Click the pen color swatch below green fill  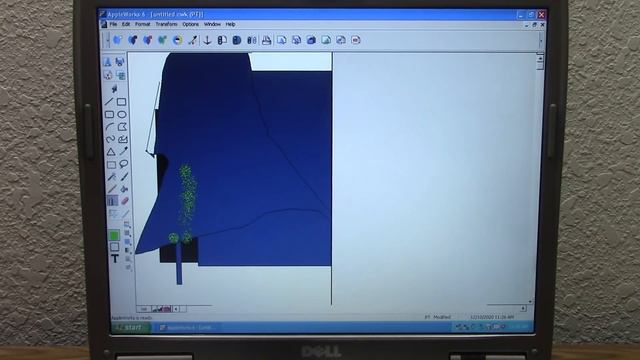pyautogui.click(x=115, y=247)
